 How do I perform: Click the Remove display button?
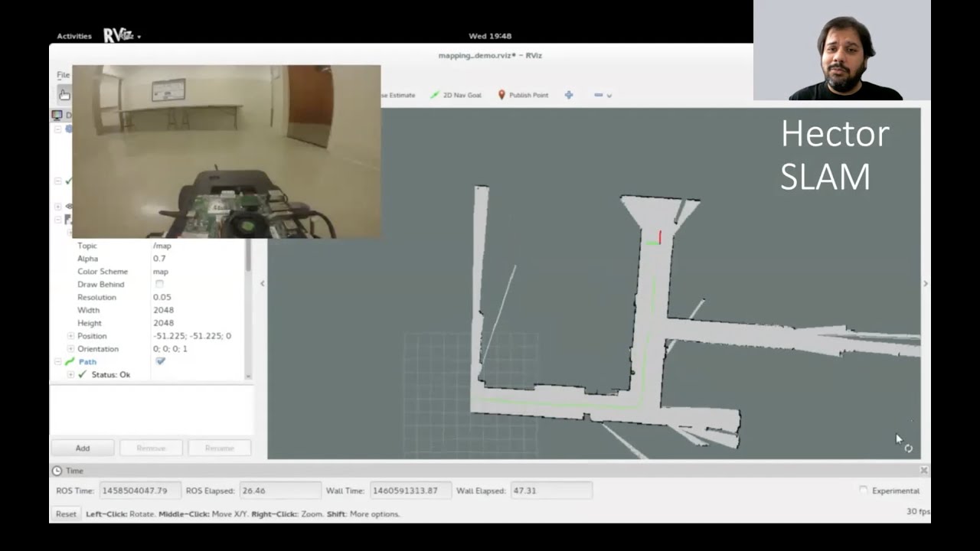[151, 448]
